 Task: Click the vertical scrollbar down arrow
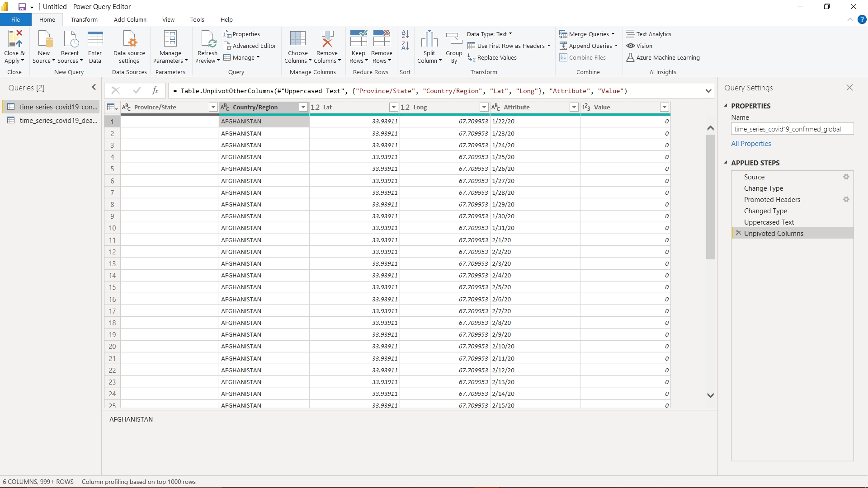[710, 395]
